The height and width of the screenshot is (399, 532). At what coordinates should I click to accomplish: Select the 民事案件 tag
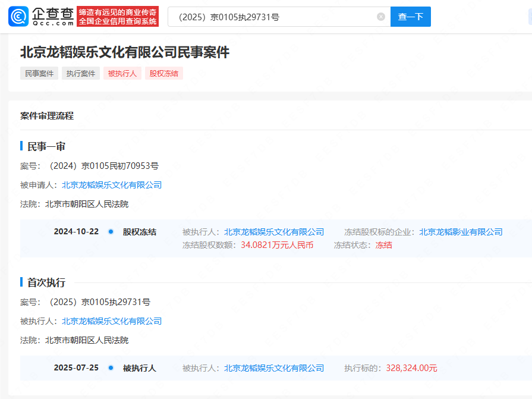[x=39, y=73]
